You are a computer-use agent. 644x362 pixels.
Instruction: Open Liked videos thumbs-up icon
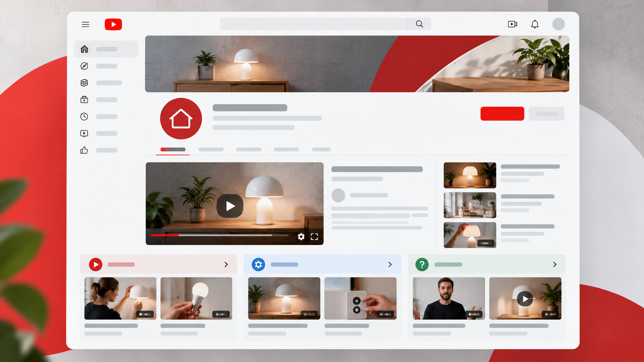[x=84, y=150]
